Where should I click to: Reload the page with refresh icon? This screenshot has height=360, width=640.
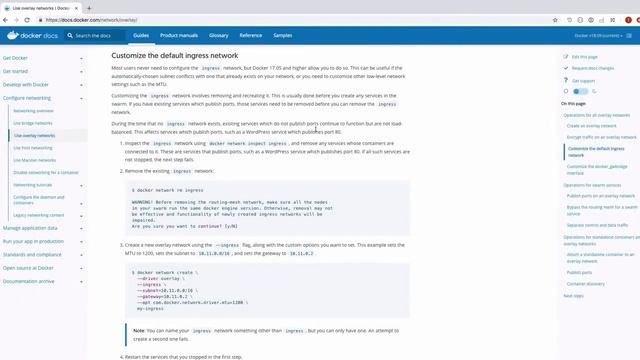coord(27,20)
